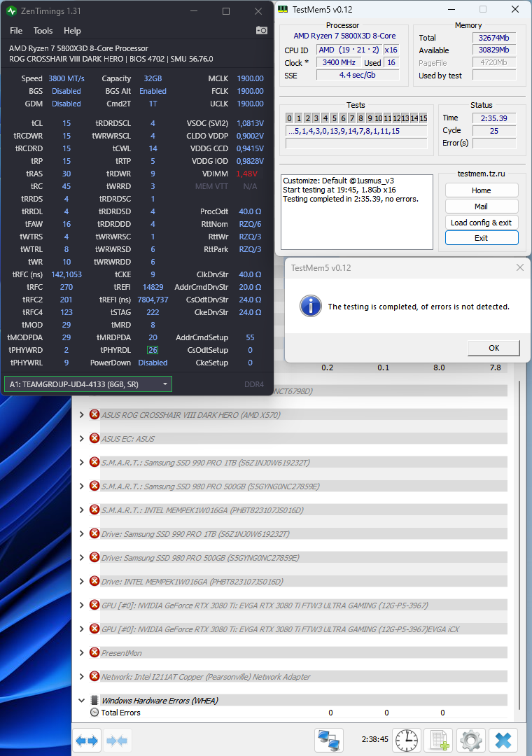The width and height of the screenshot is (532, 756).
Task: Click red X icon for Drive: Samsung 990 PRO
Action: tap(94, 533)
